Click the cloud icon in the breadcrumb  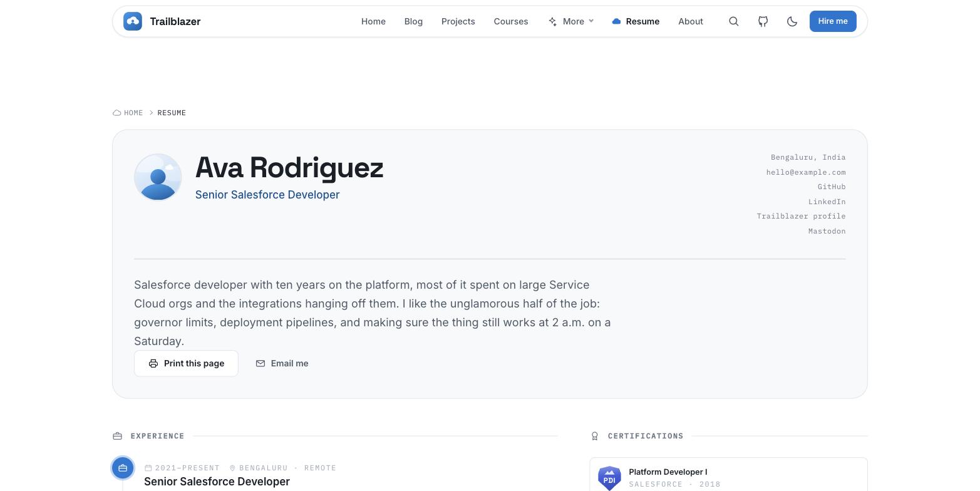[117, 113]
